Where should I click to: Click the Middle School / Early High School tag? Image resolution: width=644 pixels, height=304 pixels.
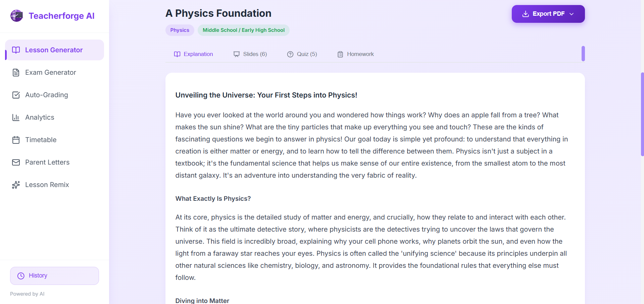(243, 30)
